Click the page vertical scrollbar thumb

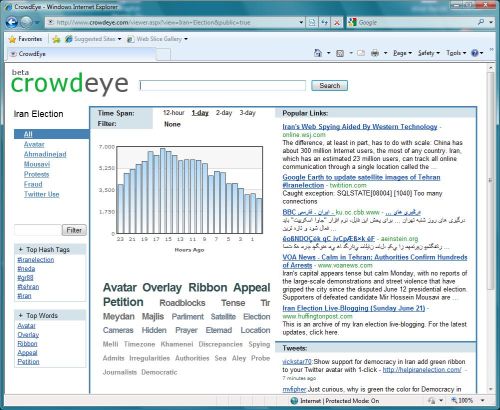click(x=490, y=180)
